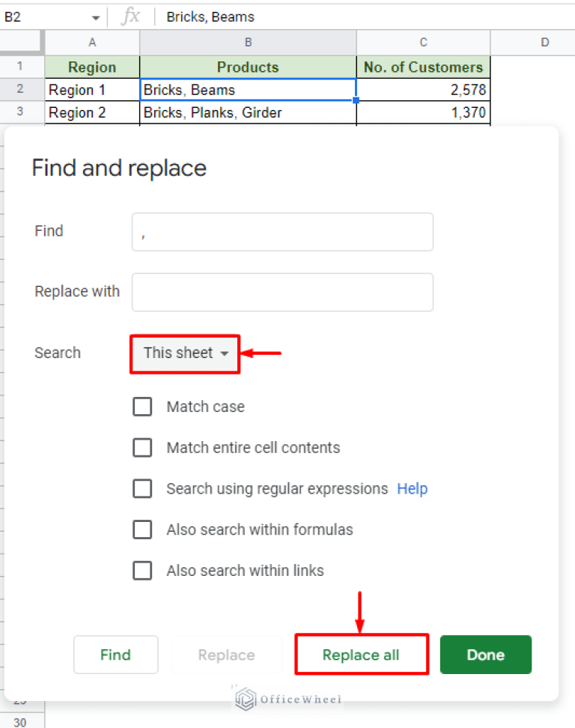Enable Search using regular expressions
575x728 pixels.
[x=142, y=488]
